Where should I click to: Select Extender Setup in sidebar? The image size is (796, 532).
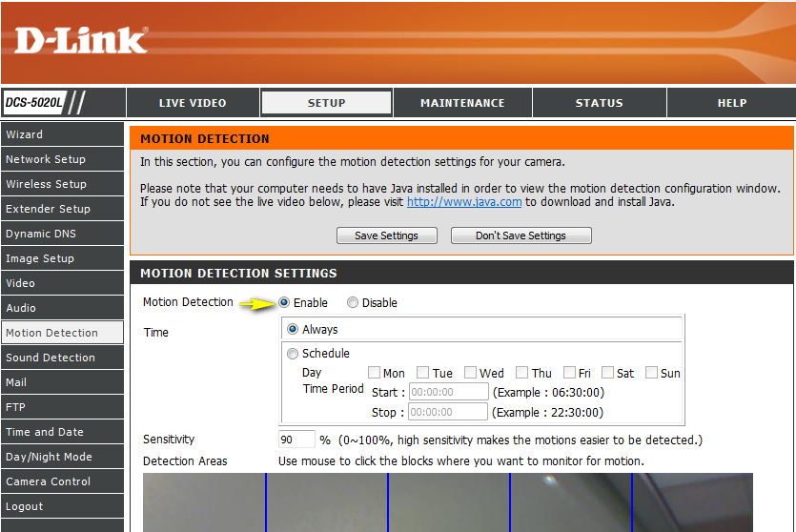click(63, 209)
